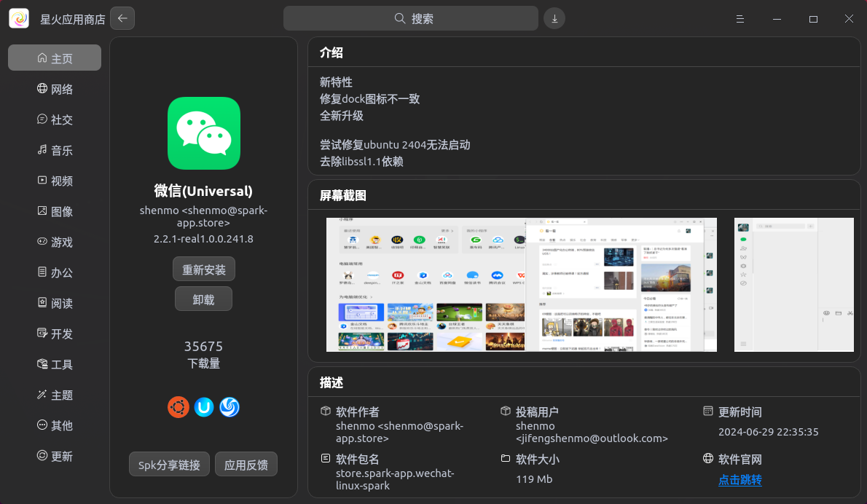Click the 投稿用户 box icon
The image size is (867, 504).
506,412
